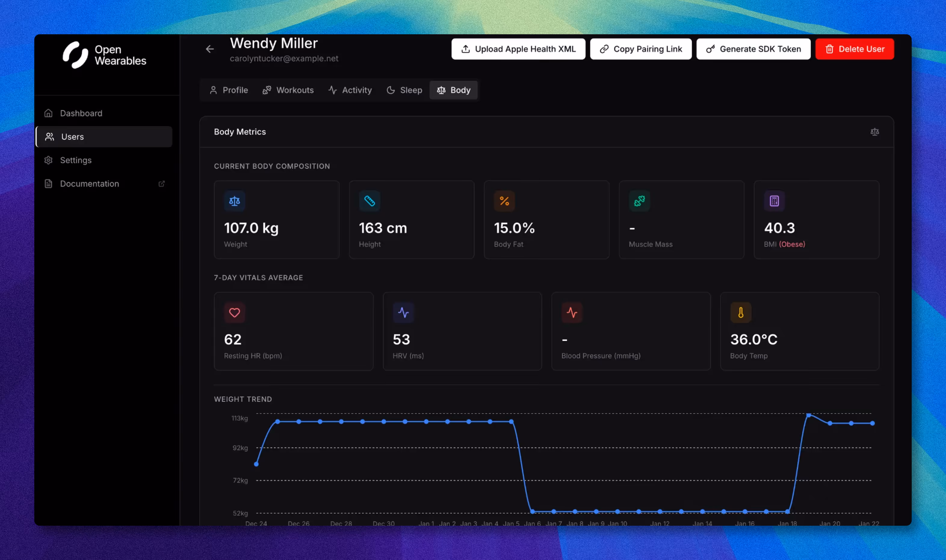Click the thermometer icon on Body Temp card

point(741,312)
